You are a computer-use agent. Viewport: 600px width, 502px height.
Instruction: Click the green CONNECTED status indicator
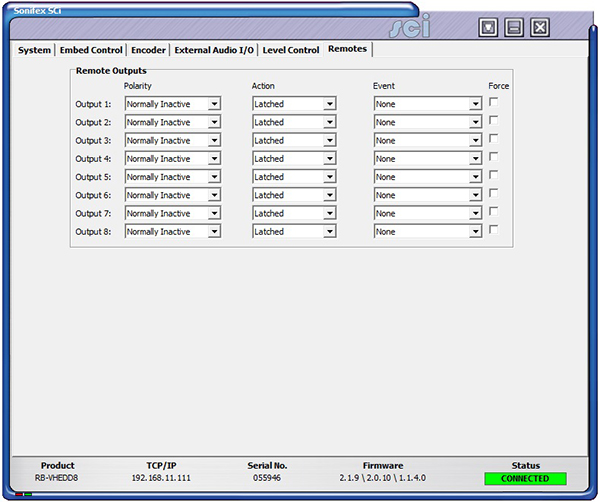click(525, 479)
